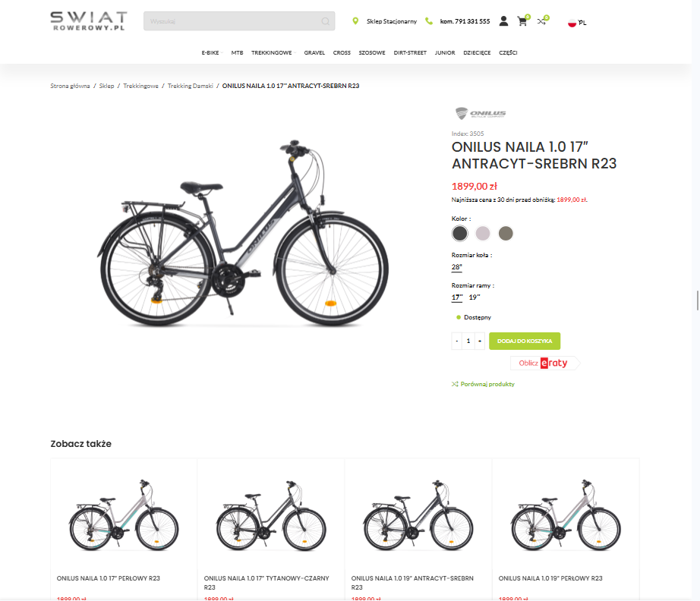Click DODAJ DO KOSZYKA button
The height and width of the screenshot is (601, 700).
click(x=525, y=341)
